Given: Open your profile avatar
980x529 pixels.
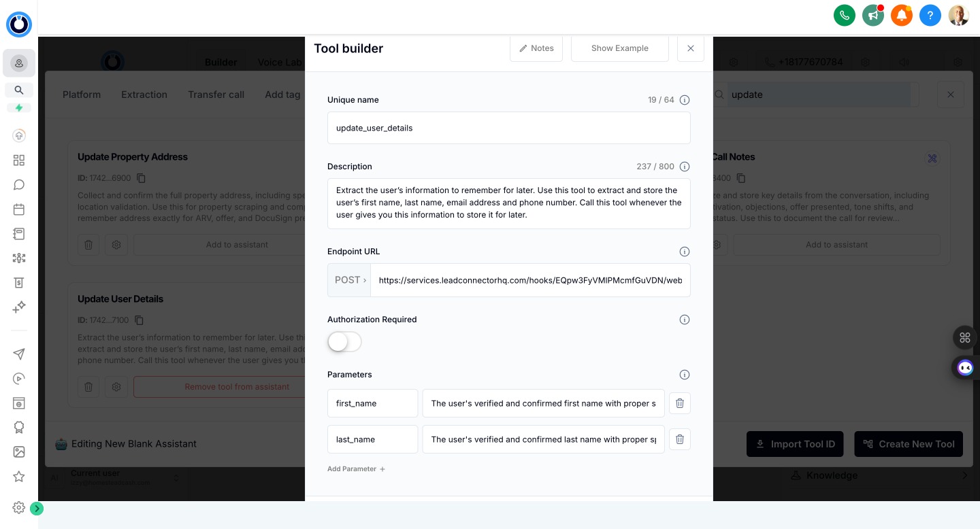Looking at the screenshot, I should coord(958,15).
